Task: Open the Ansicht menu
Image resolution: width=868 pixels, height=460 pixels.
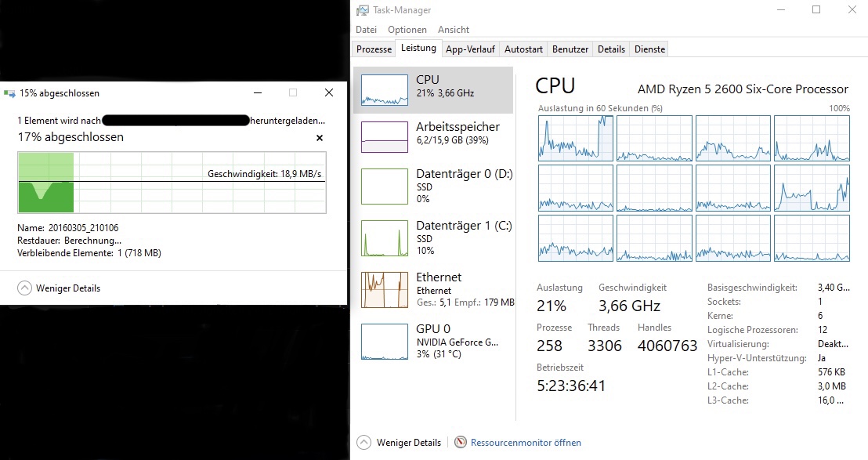Action: pyautogui.click(x=454, y=30)
